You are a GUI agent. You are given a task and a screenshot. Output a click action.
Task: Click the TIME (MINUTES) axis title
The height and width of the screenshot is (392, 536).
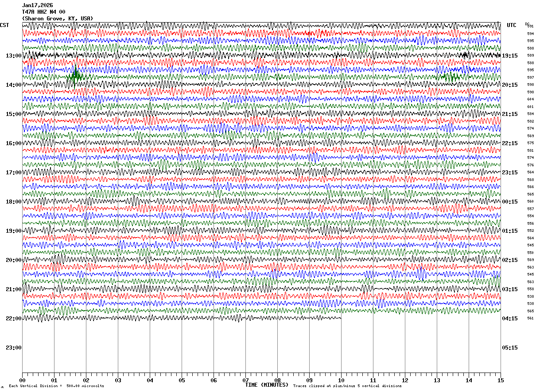[267, 385]
